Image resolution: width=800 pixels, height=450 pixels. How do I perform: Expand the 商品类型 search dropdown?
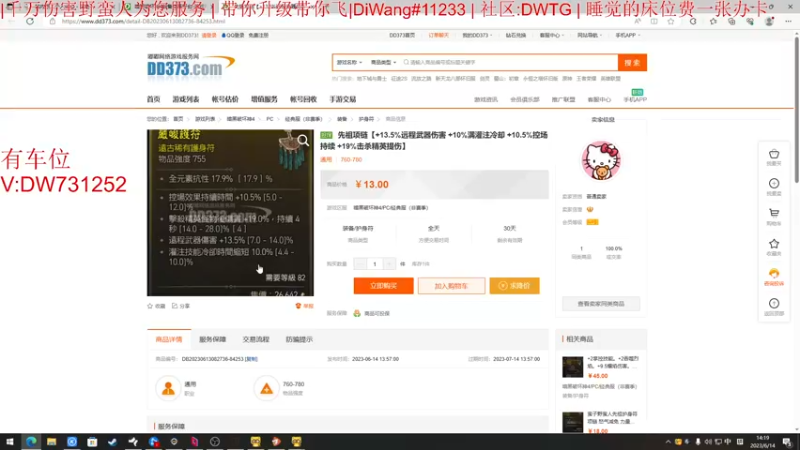[x=383, y=62]
